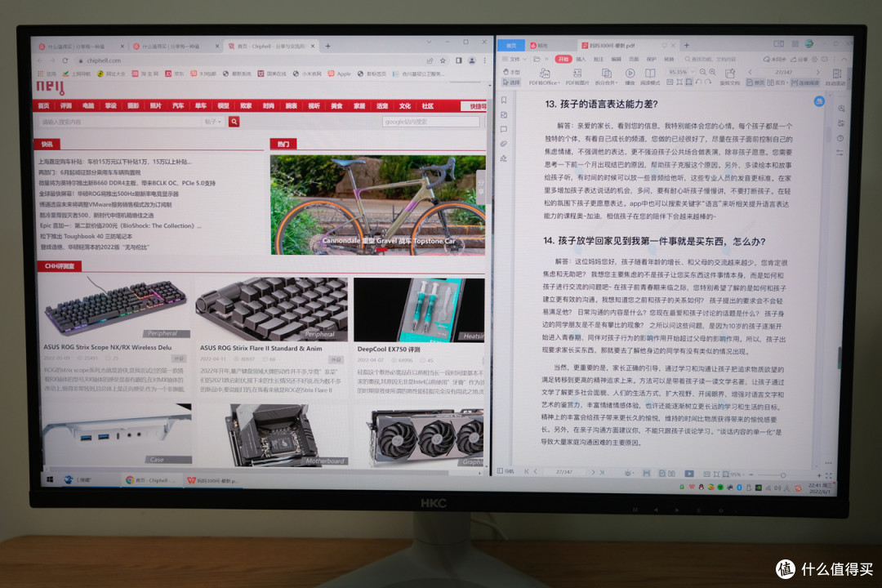Open the 插入 ribbon tab

click(581, 59)
